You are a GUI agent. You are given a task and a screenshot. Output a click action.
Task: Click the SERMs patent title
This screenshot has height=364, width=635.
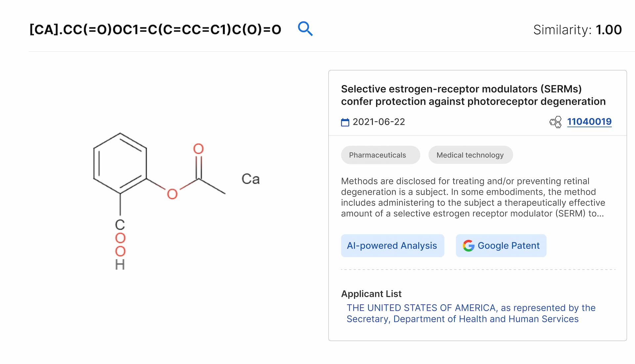473,95
